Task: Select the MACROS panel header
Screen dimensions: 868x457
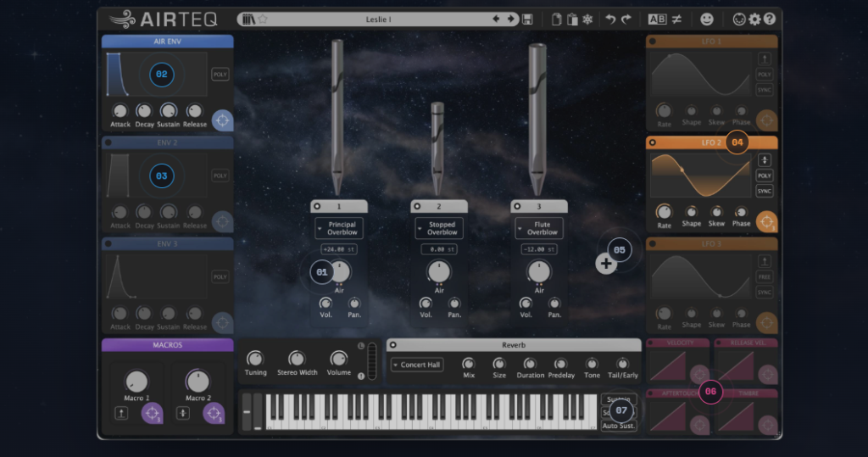Action: (x=167, y=345)
